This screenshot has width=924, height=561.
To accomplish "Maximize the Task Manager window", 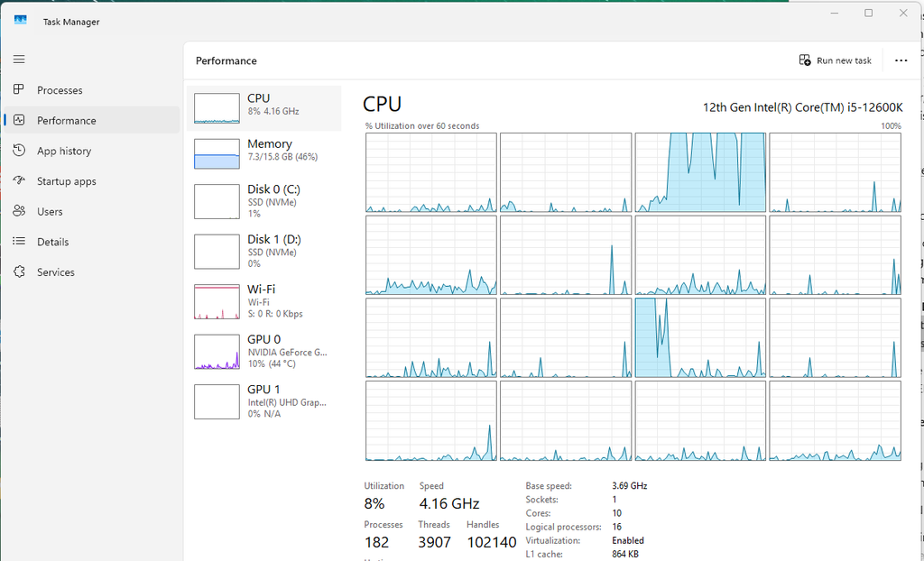I will [869, 13].
